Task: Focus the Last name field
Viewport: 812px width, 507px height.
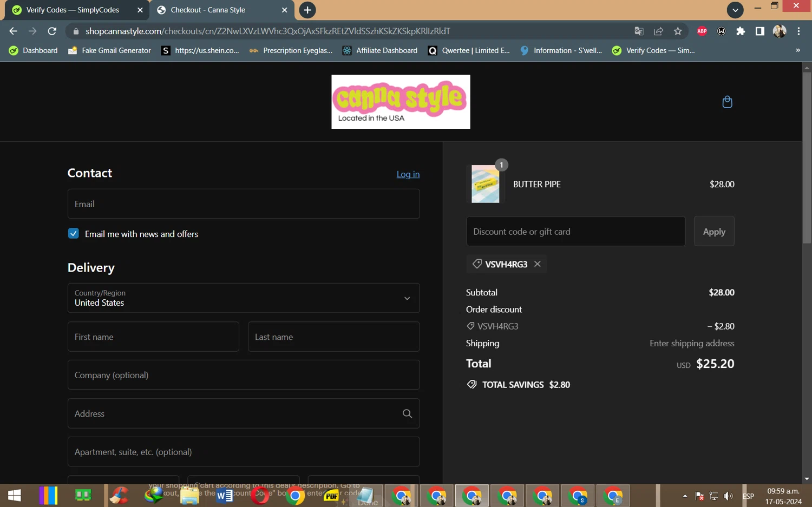Action: (333, 337)
